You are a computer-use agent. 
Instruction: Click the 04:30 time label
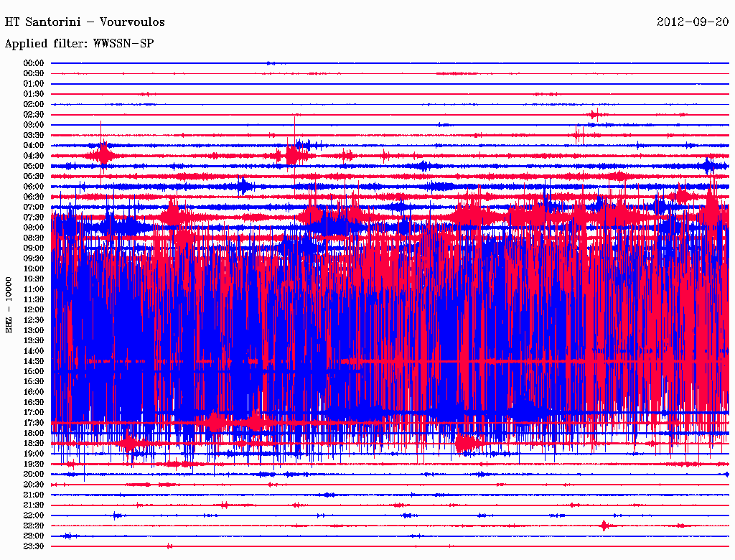[x=34, y=156]
